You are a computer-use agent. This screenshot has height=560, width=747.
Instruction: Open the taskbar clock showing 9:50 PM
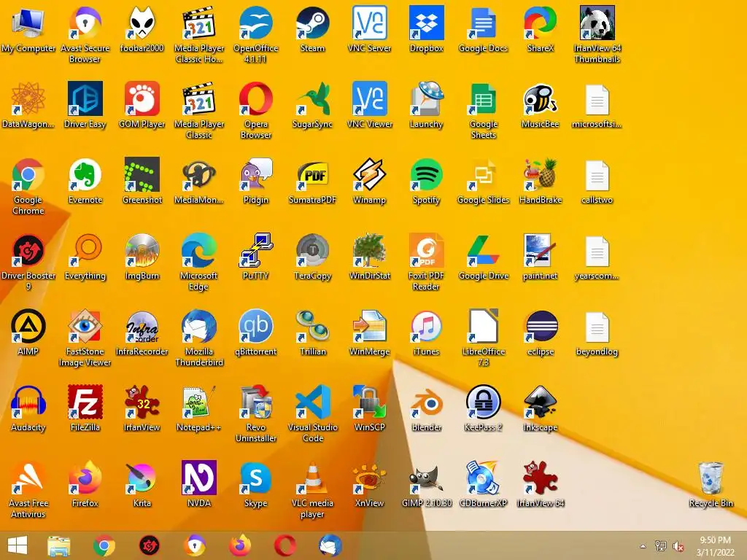(x=715, y=546)
